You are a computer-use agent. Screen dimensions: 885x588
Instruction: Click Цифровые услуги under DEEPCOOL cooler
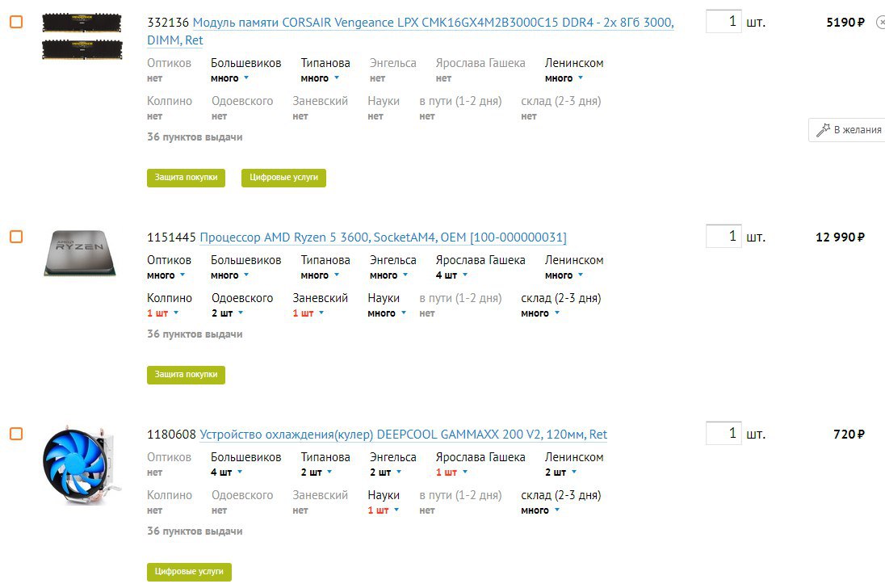click(189, 571)
